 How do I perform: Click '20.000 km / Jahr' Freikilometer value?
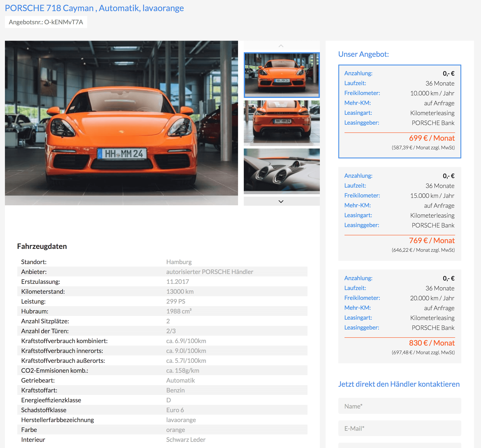(432, 298)
